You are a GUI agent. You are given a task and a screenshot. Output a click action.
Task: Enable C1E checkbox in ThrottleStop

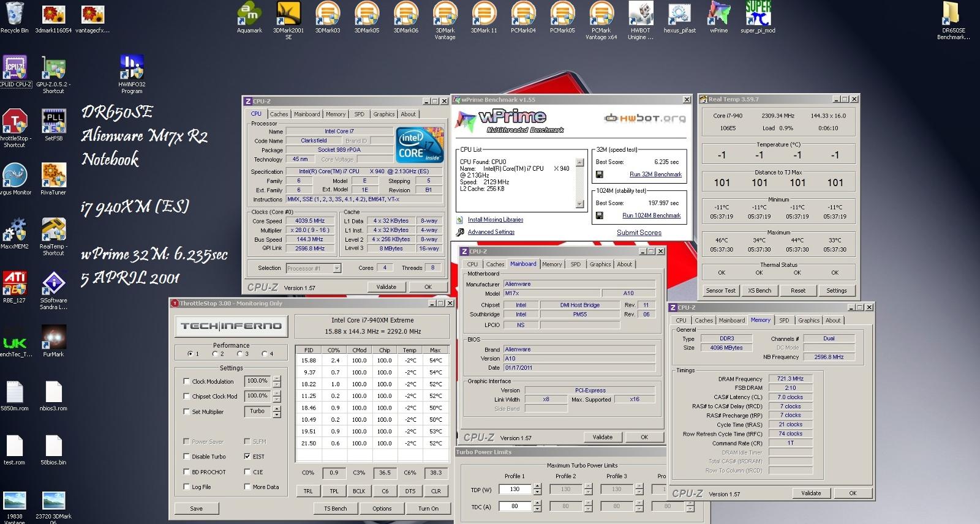(247, 471)
